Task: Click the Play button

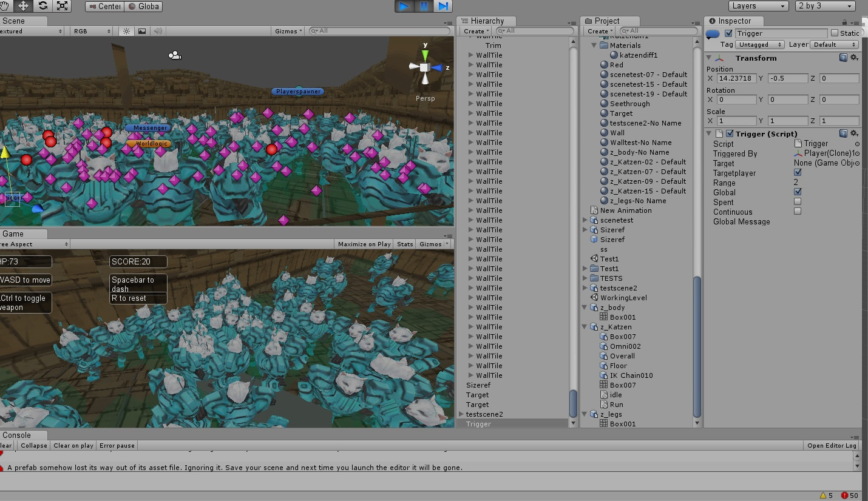Action: [403, 6]
